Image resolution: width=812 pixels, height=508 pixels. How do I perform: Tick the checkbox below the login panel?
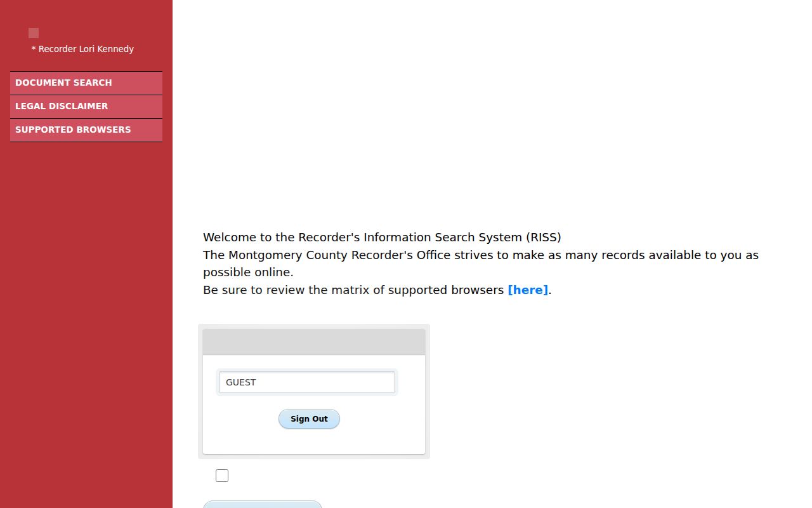point(222,476)
